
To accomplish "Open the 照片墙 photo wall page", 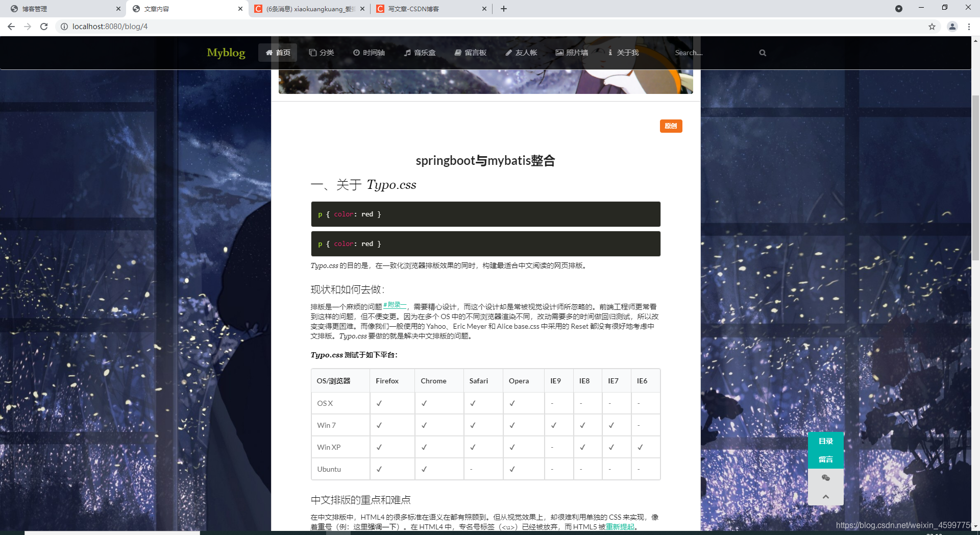I will pyautogui.click(x=572, y=53).
